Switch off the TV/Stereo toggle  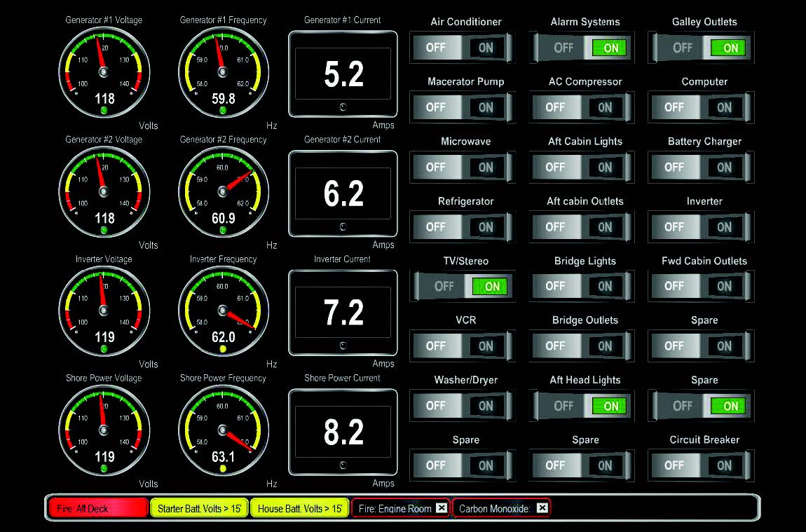446,287
